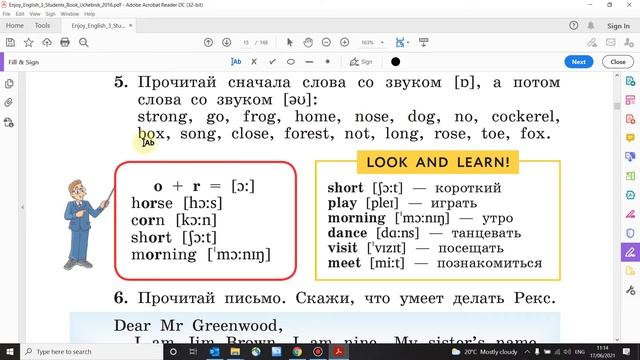
Task: Click the Sign pen option
Action: pos(361,62)
